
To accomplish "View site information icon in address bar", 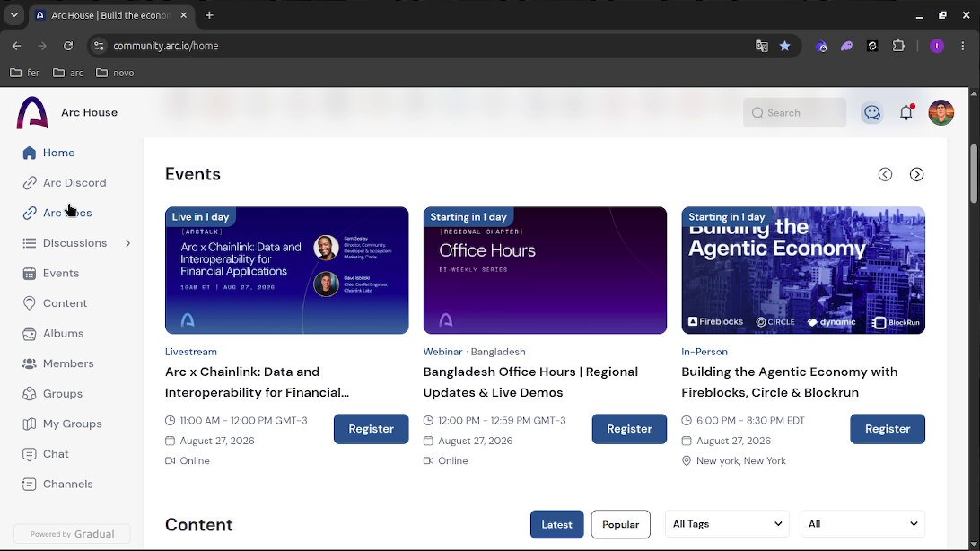I will click(99, 46).
